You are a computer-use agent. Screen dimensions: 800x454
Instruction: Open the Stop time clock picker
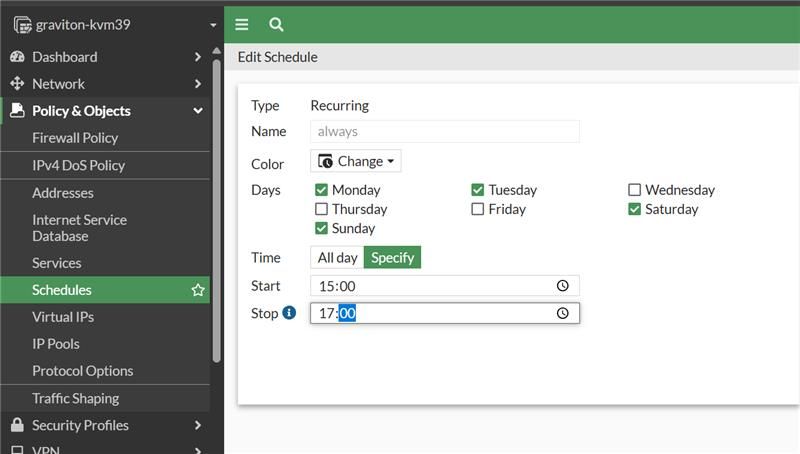point(563,313)
